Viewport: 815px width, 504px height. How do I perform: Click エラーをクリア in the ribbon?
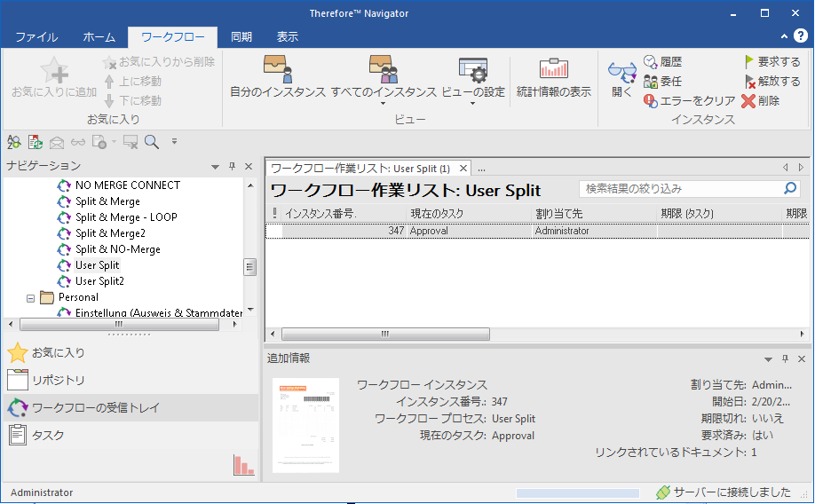point(689,100)
